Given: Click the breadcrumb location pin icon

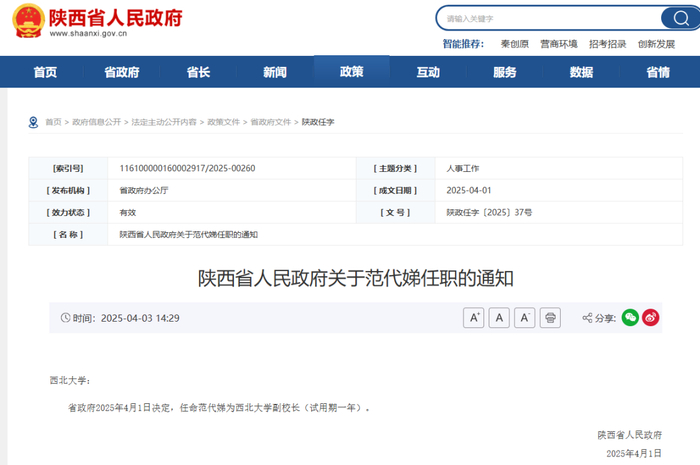Looking at the screenshot, I should coord(33,122).
